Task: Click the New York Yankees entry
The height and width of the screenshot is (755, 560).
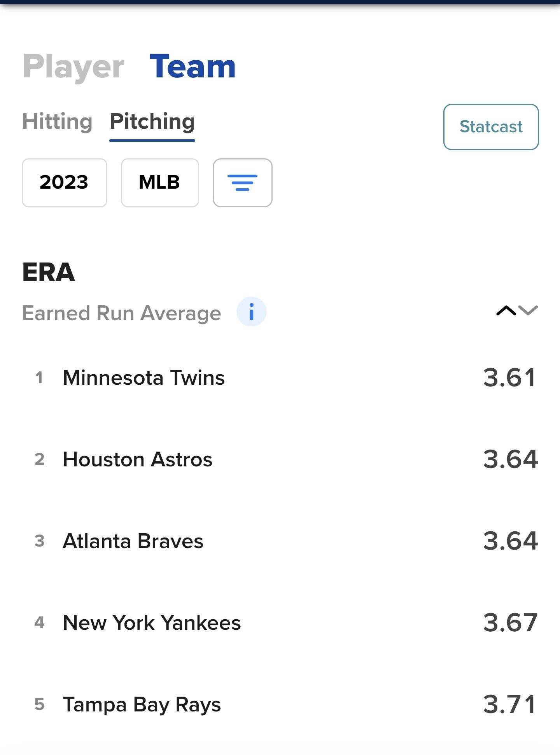Action: 152,623
